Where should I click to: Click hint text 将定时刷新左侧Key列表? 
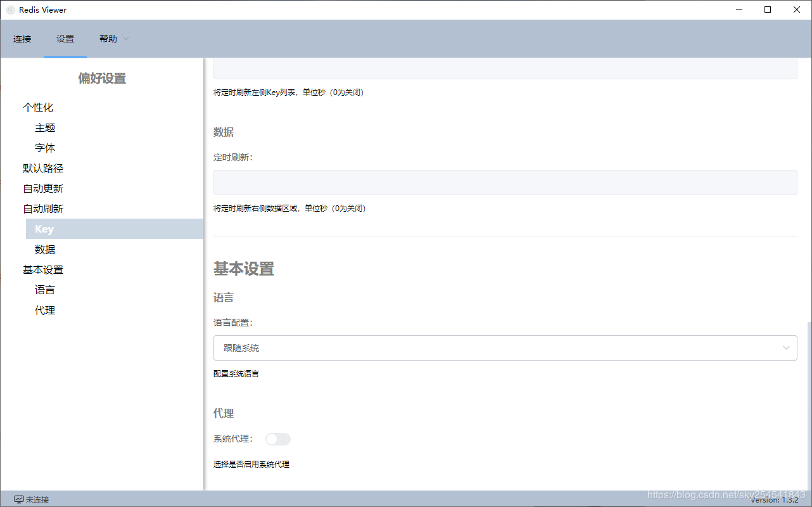289,93
